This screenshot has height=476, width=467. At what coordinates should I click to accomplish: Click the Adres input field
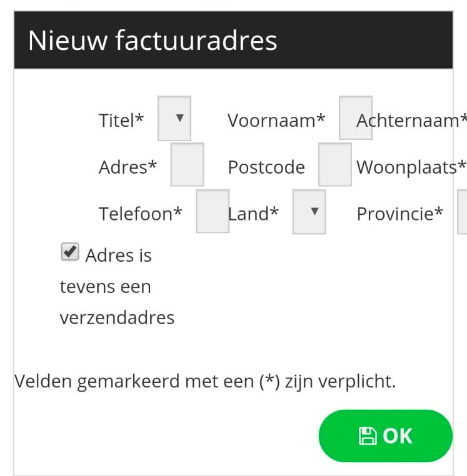187,165
